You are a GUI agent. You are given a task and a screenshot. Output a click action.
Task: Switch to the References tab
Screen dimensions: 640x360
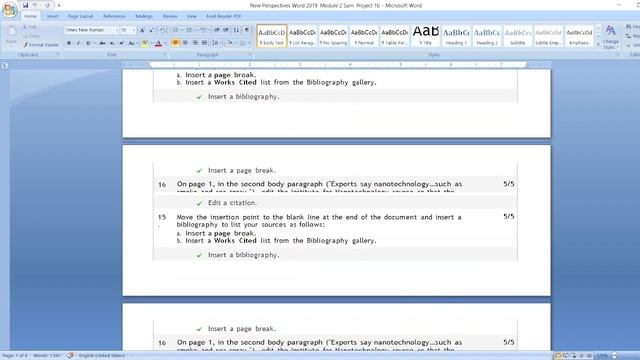tap(115, 16)
